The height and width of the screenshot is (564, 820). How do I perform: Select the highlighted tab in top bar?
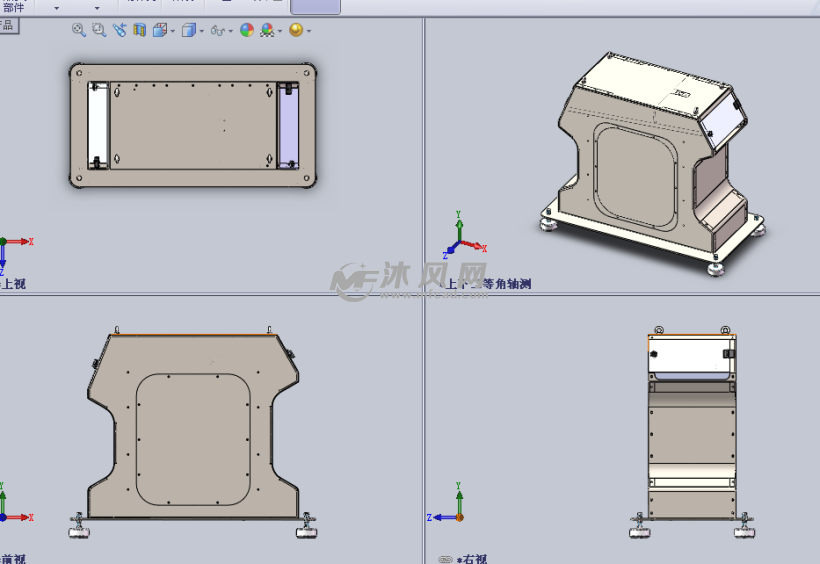(x=315, y=6)
